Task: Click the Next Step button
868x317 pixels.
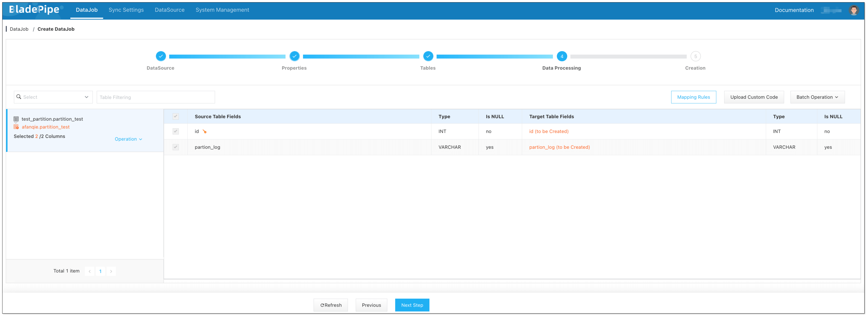Action: pos(412,305)
